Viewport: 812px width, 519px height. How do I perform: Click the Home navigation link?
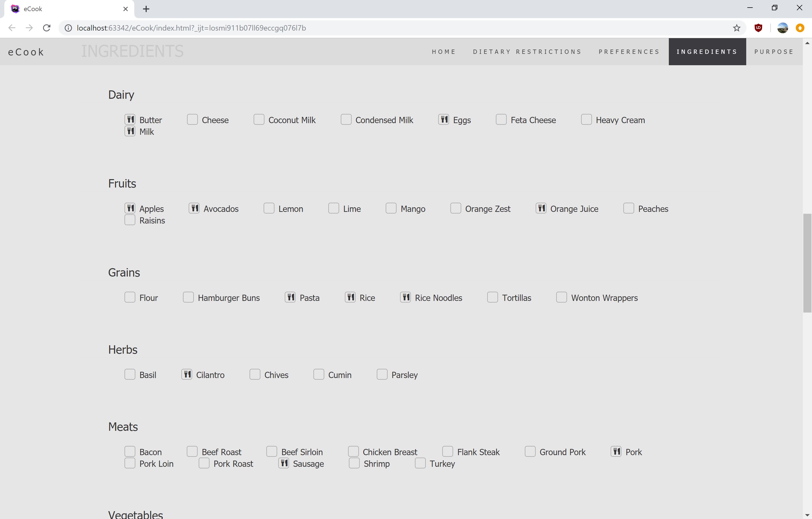pyautogui.click(x=444, y=52)
